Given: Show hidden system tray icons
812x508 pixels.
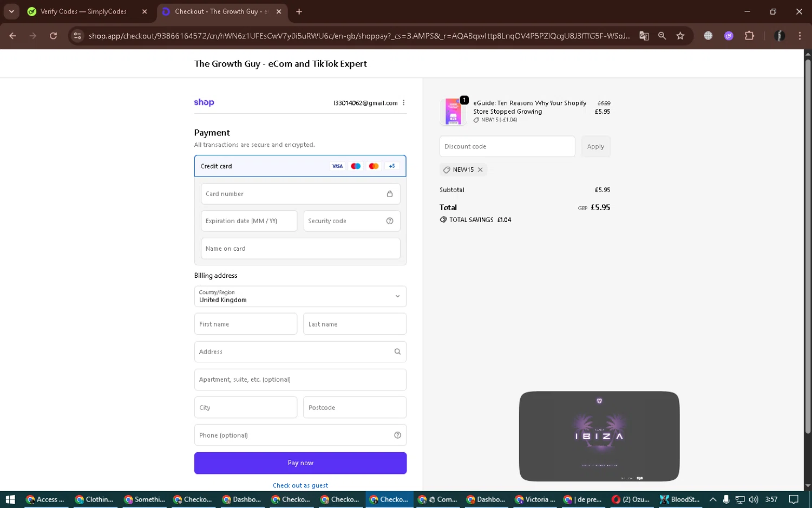Looking at the screenshot, I should click(713, 499).
